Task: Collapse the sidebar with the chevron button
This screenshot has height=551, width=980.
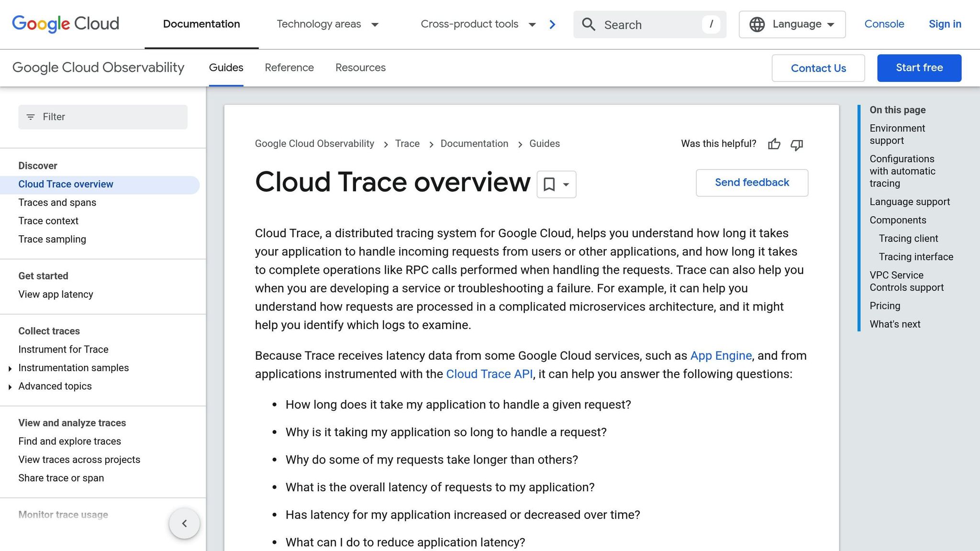Action: click(184, 523)
